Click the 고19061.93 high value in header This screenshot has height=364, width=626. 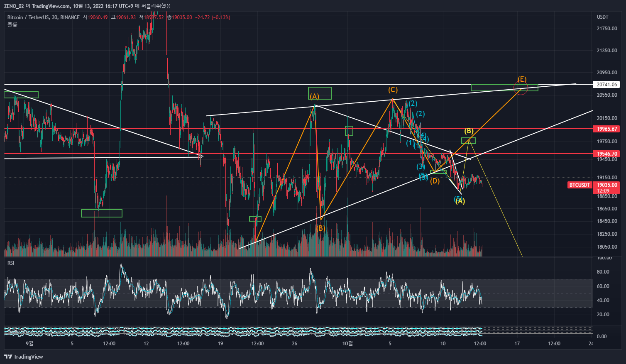tap(123, 17)
